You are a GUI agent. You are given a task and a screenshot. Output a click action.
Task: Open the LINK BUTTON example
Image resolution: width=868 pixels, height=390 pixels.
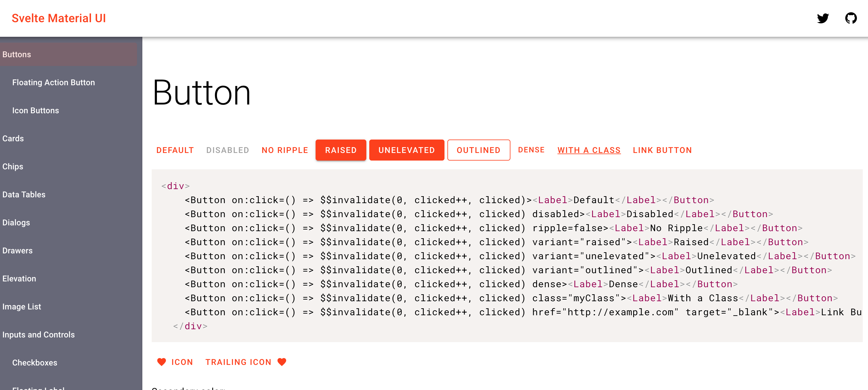[662, 150]
